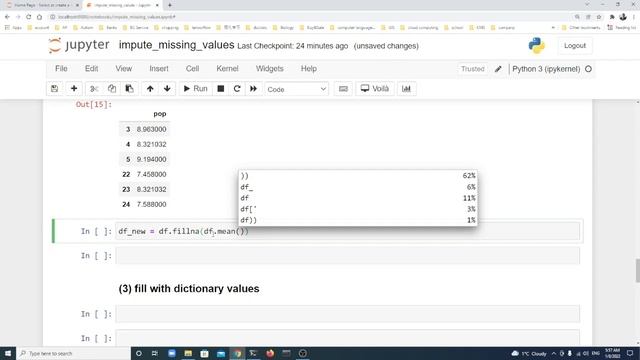Open a new browser tab
This screenshot has width=640, height=360.
click(x=170, y=5)
